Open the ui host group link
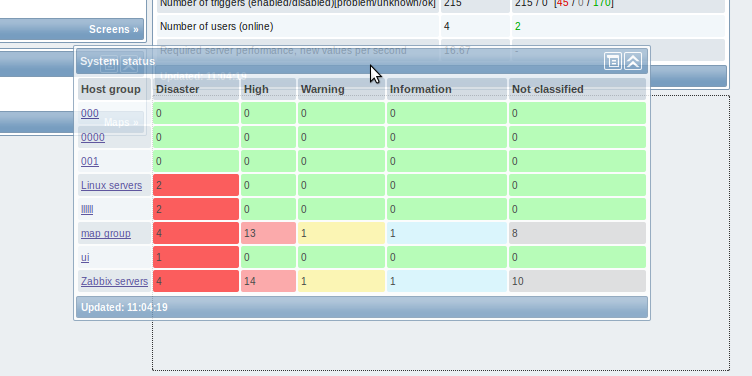752x376 pixels. (x=85, y=257)
